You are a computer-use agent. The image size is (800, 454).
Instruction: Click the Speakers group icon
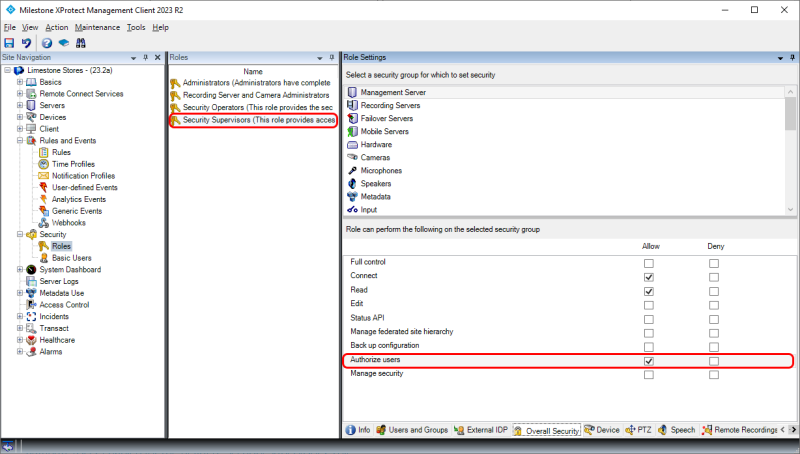point(352,184)
